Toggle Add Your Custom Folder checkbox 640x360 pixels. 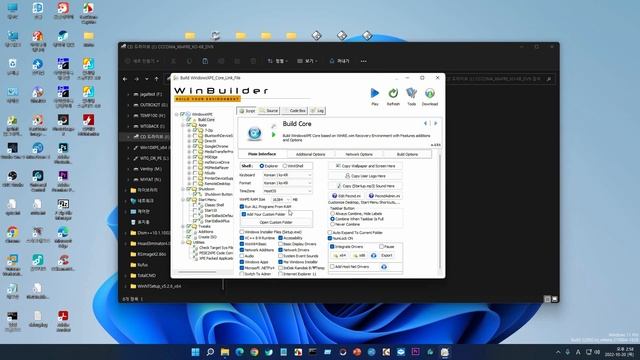[x=244, y=214]
